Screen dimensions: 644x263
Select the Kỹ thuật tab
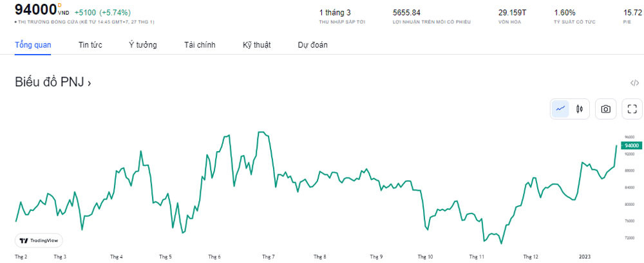coord(256,45)
